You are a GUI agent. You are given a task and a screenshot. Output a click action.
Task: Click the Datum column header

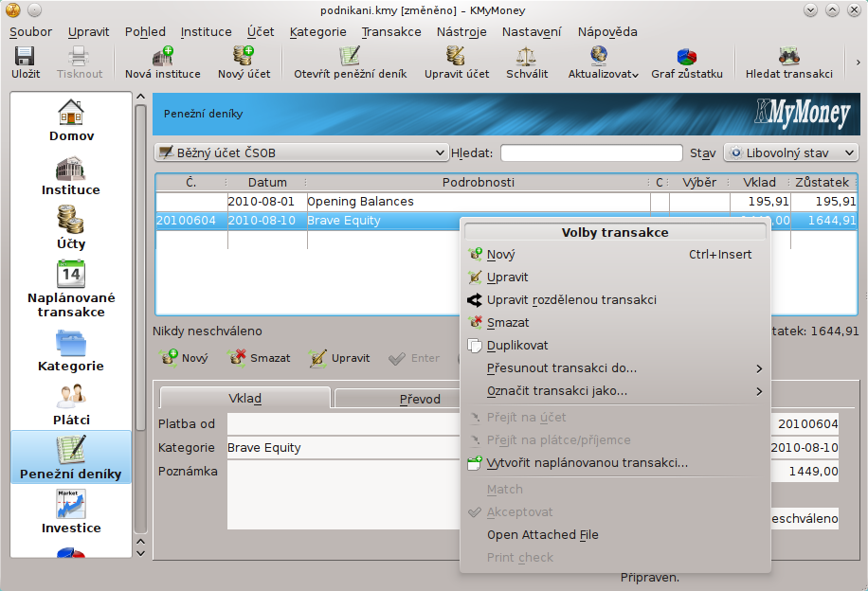tap(267, 183)
